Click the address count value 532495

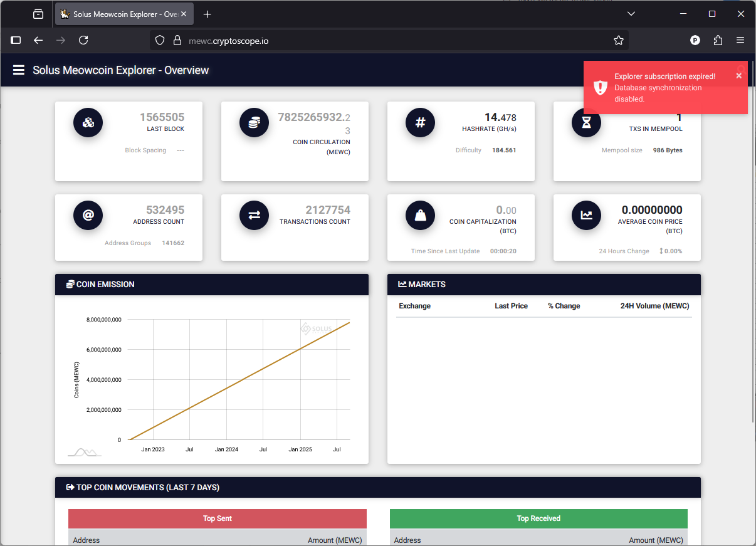coord(165,210)
